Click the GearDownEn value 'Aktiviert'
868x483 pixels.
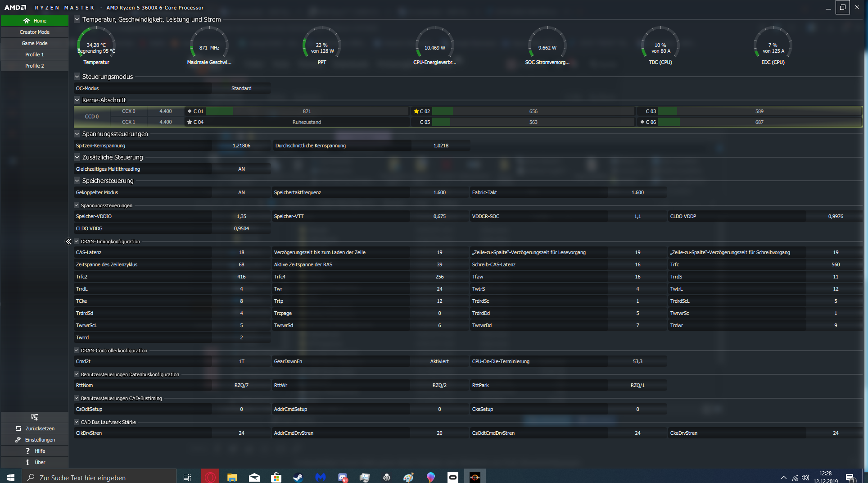(x=439, y=361)
